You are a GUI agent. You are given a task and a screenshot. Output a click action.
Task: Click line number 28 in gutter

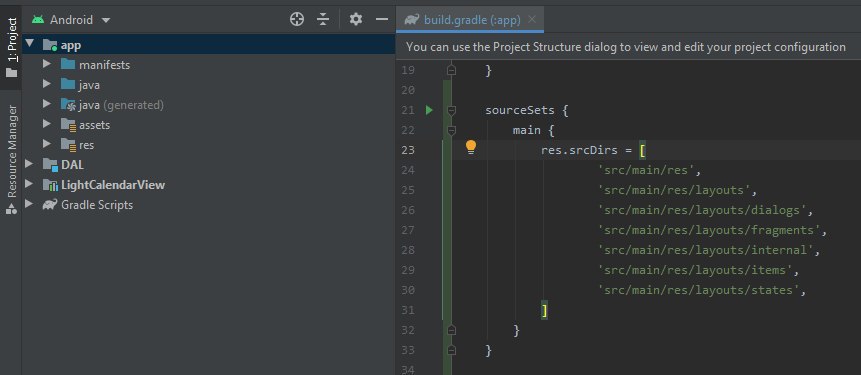tap(408, 250)
